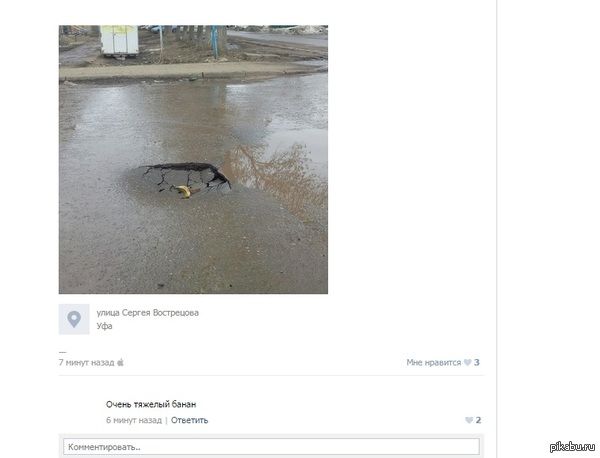Click Ответить to reply to comment
Viewport: 600px width, 458px height.
pos(189,420)
